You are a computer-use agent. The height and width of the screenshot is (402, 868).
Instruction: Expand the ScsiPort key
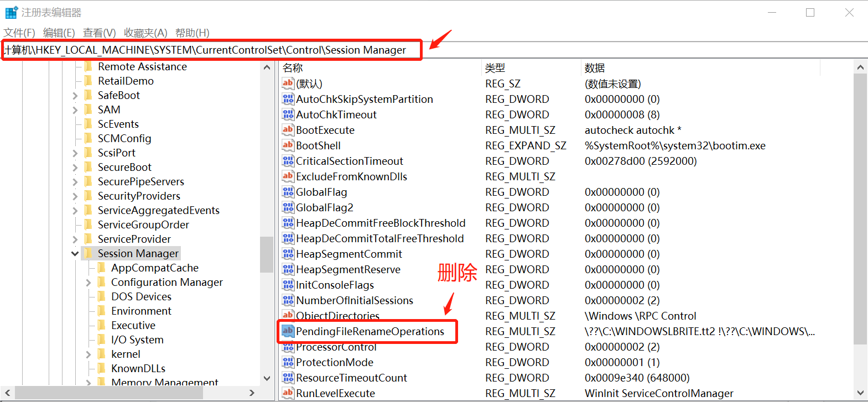coord(75,153)
